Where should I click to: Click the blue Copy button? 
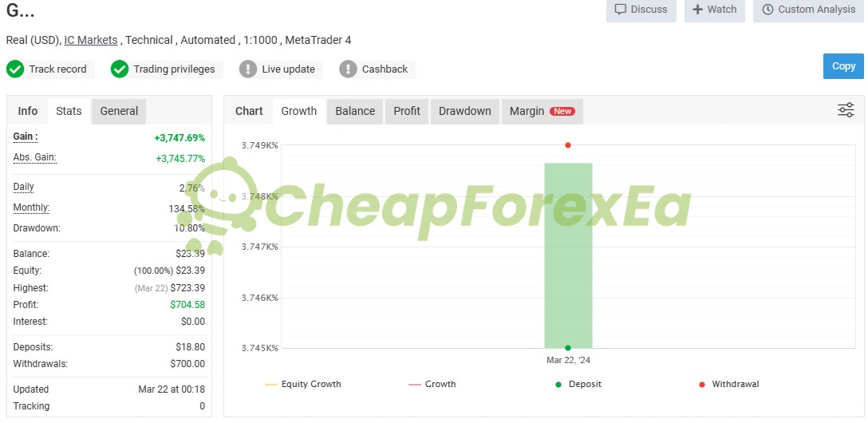843,66
